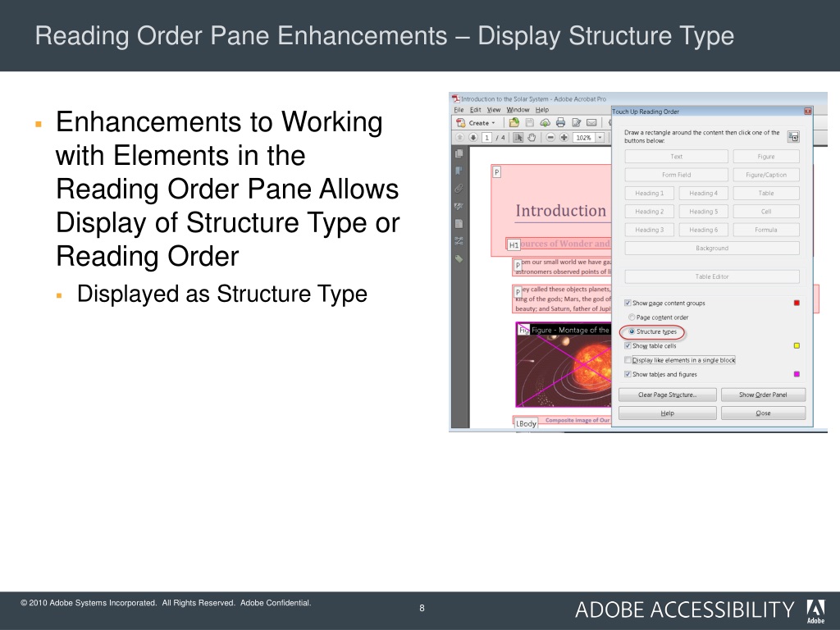The height and width of the screenshot is (630, 840).
Task: Select Page content order radio button
Action: click(632, 317)
